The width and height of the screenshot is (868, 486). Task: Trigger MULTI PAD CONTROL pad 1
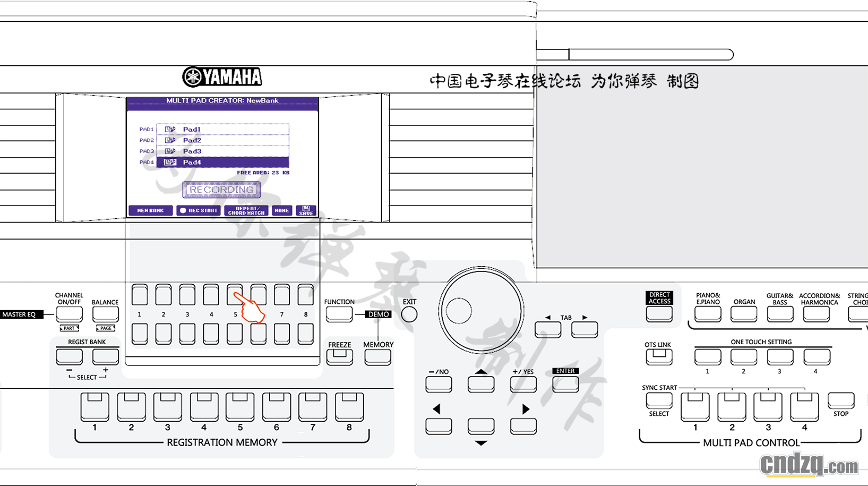pos(695,407)
